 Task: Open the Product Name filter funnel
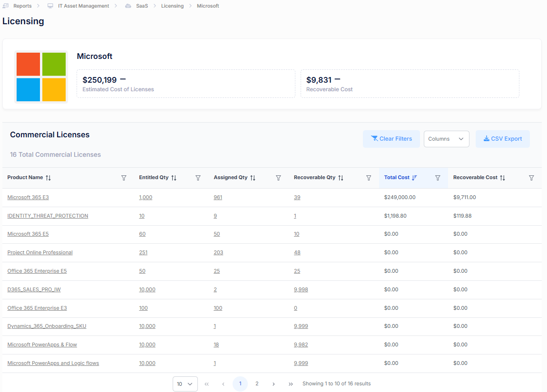[124, 178]
